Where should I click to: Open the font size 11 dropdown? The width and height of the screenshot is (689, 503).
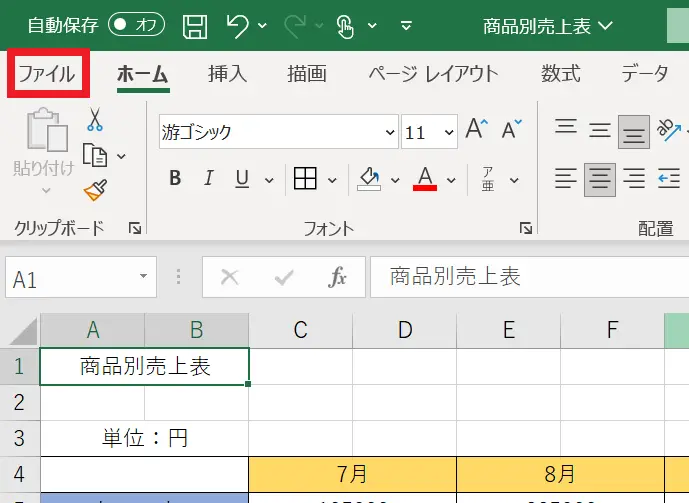[449, 132]
